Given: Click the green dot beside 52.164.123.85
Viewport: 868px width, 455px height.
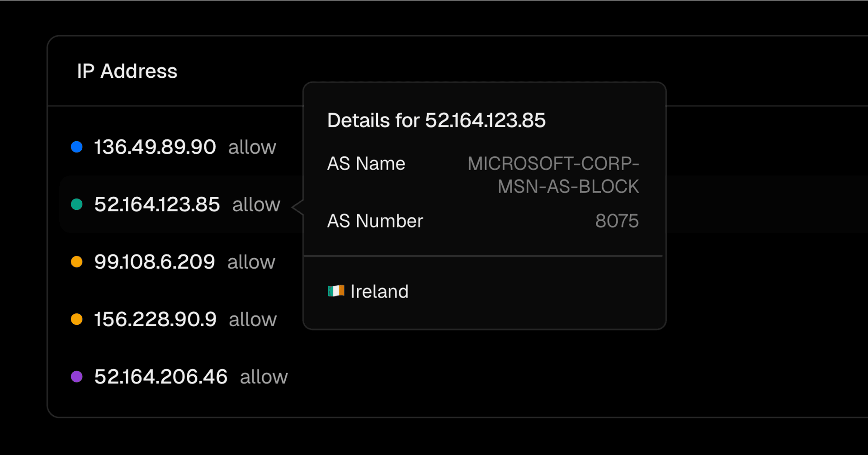Looking at the screenshot, I should click(x=77, y=204).
